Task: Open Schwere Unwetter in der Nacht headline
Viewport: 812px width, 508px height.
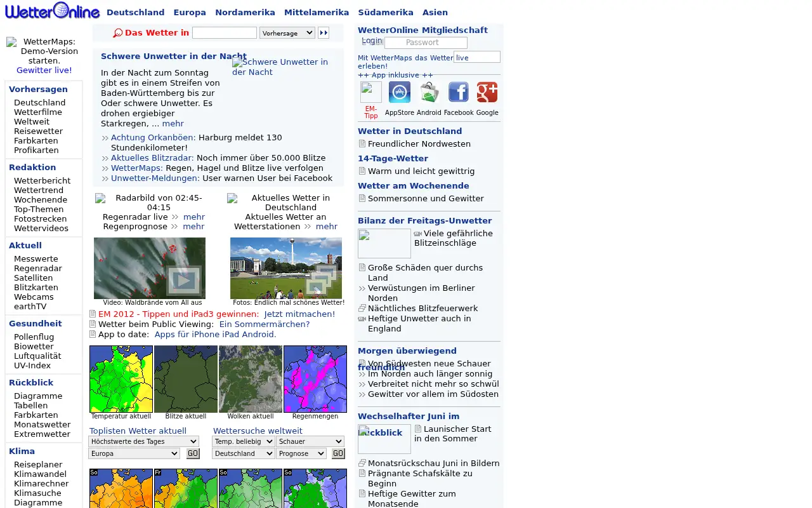Action: (x=174, y=57)
